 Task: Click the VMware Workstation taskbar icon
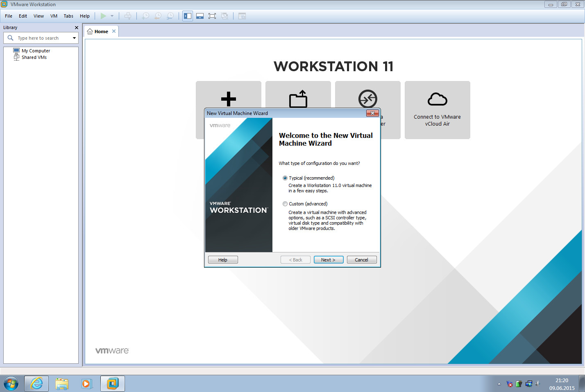click(x=112, y=384)
